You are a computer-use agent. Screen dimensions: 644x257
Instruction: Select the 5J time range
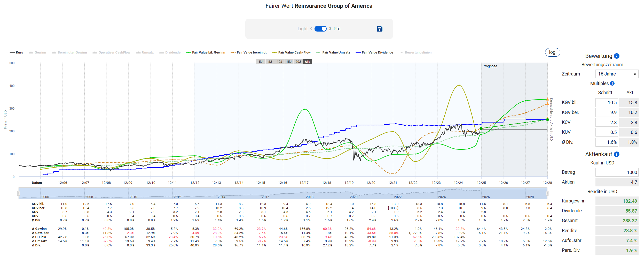click(261, 62)
